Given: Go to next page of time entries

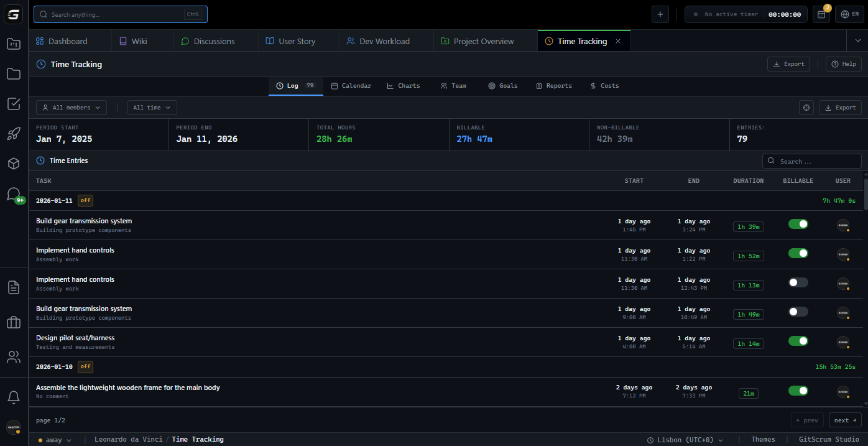Looking at the screenshot, I should [845, 420].
